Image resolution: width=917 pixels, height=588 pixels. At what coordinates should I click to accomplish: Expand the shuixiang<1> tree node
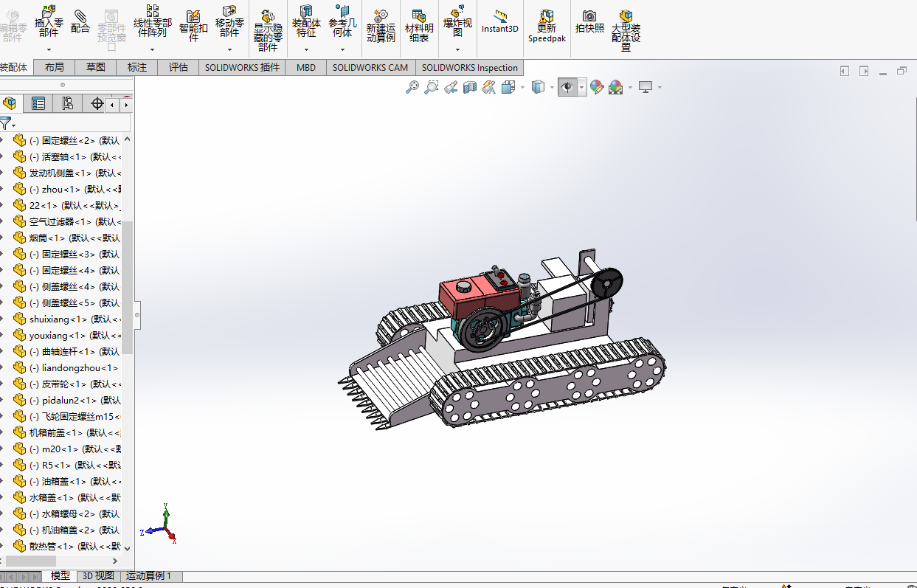[2, 319]
